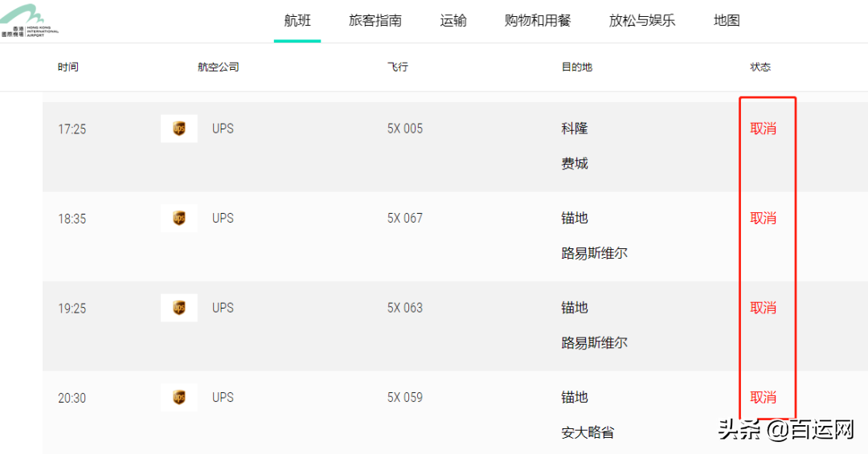Click destination 安大略省

coord(588,433)
